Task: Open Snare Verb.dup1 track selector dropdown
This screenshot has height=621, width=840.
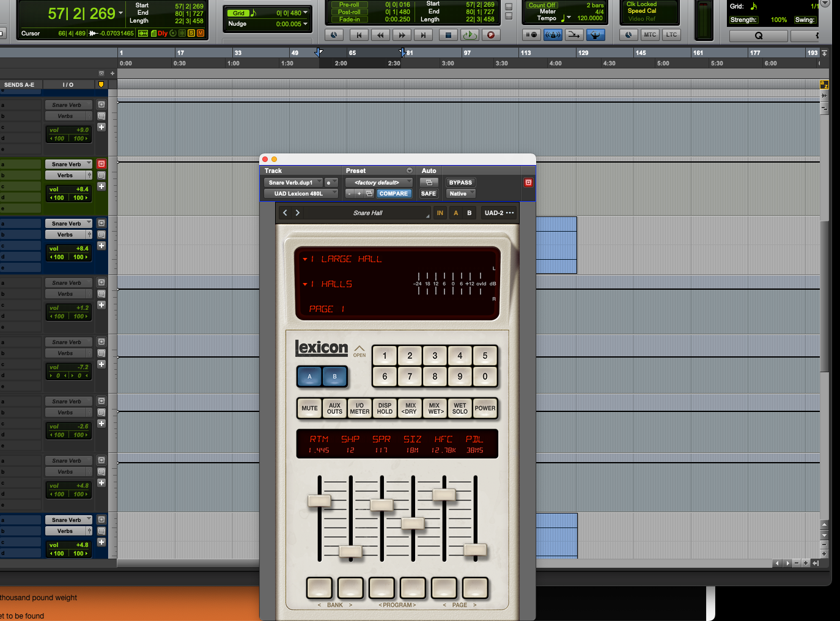Action: click(x=293, y=183)
